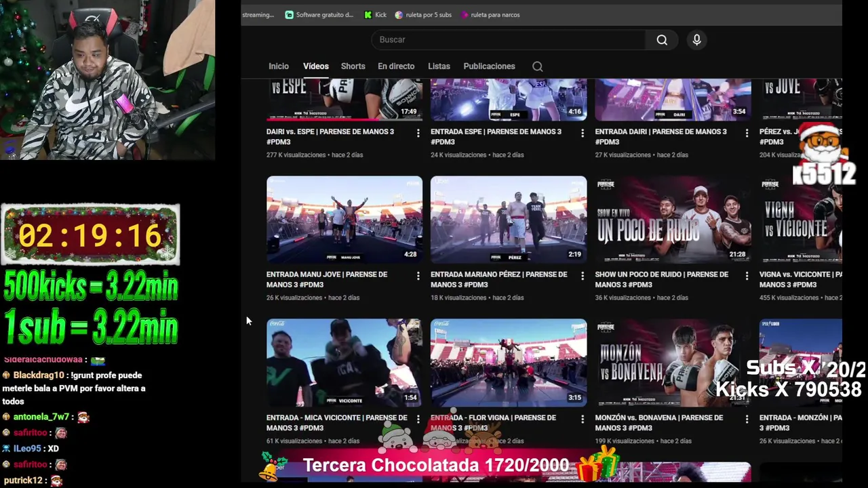Open 'DAIRI vs. ESPE | PARENSE DE MANOS 3' title

(x=330, y=137)
